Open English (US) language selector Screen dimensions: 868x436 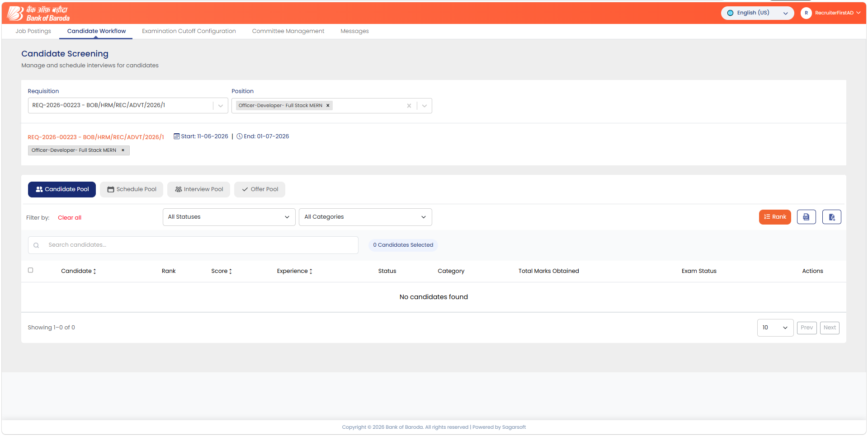click(x=757, y=13)
